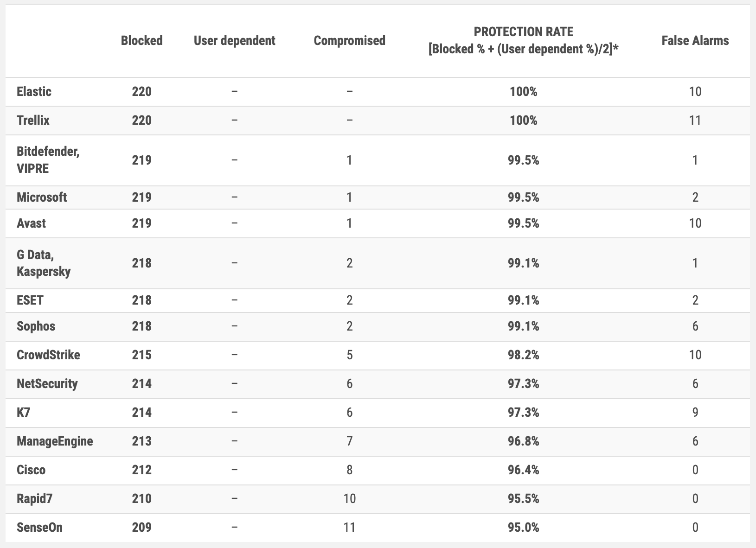The height and width of the screenshot is (548, 756).
Task: Select the ESET row name
Action: [x=30, y=300]
